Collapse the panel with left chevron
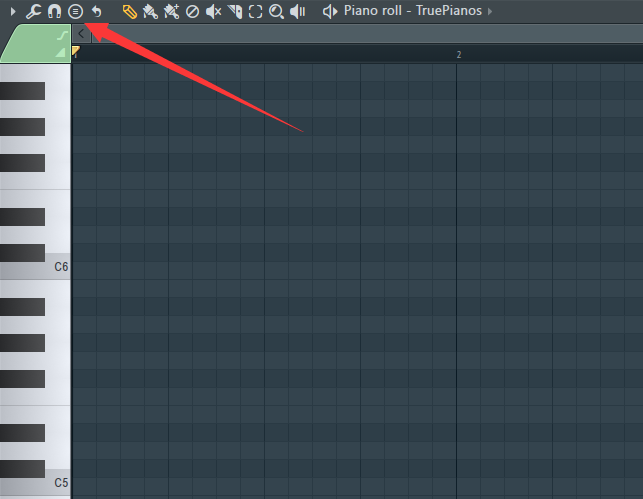643x499 pixels. [81, 34]
